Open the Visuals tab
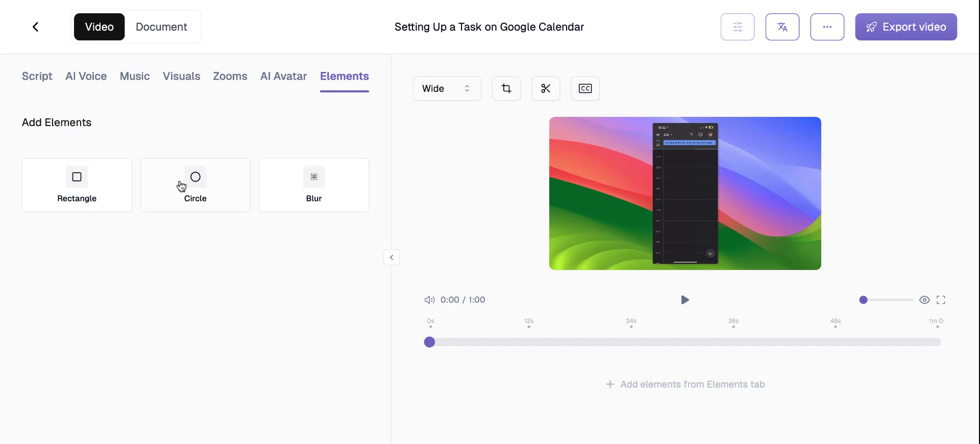 coord(181,76)
